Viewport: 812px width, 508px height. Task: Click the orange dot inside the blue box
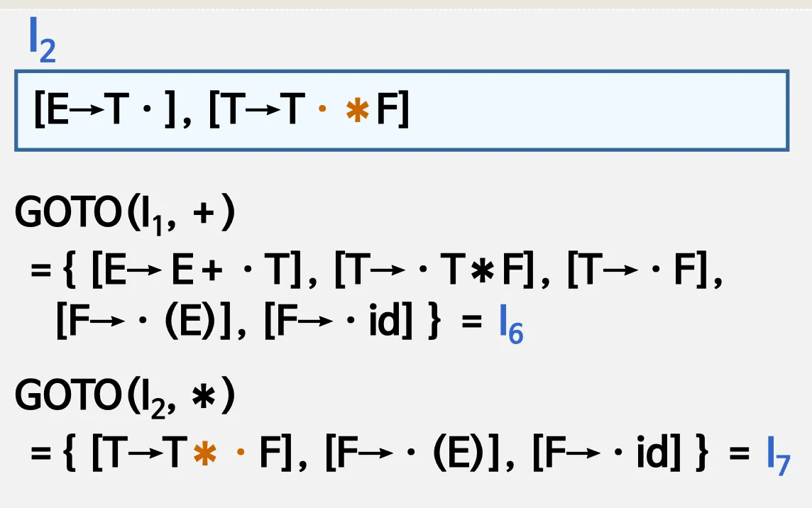pyautogui.click(x=322, y=109)
